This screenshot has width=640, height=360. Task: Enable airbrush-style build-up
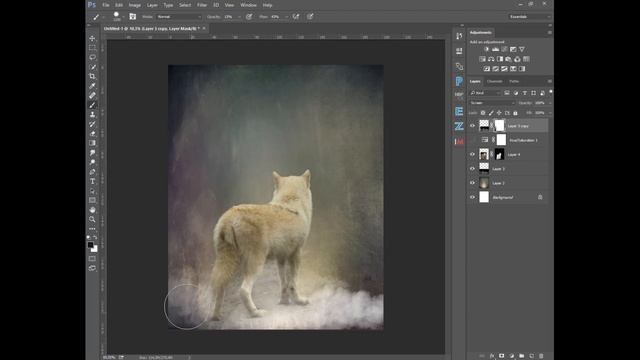click(x=296, y=17)
